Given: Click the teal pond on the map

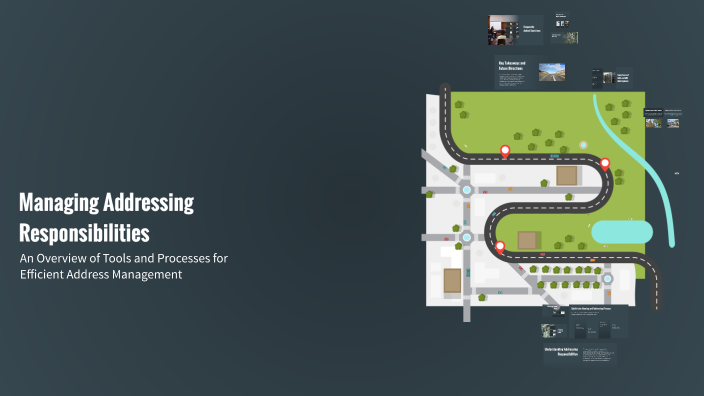Looking at the screenshot, I should click(x=622, y=232).
